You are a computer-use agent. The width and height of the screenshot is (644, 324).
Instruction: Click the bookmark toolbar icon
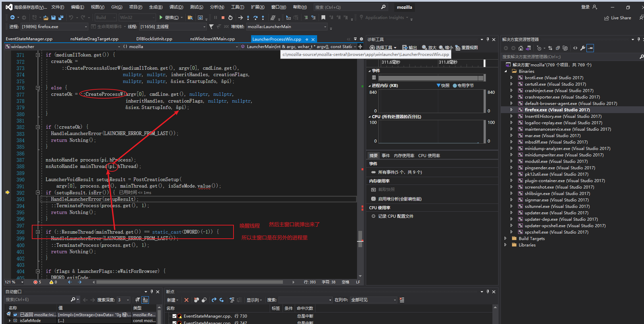pos(323,18)
